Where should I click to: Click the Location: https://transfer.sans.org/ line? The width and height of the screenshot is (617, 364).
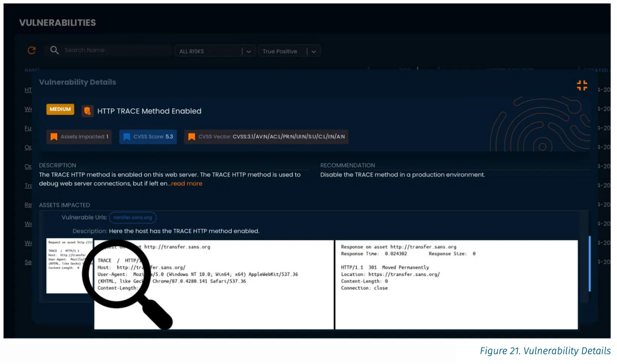(x=390, y=274)
